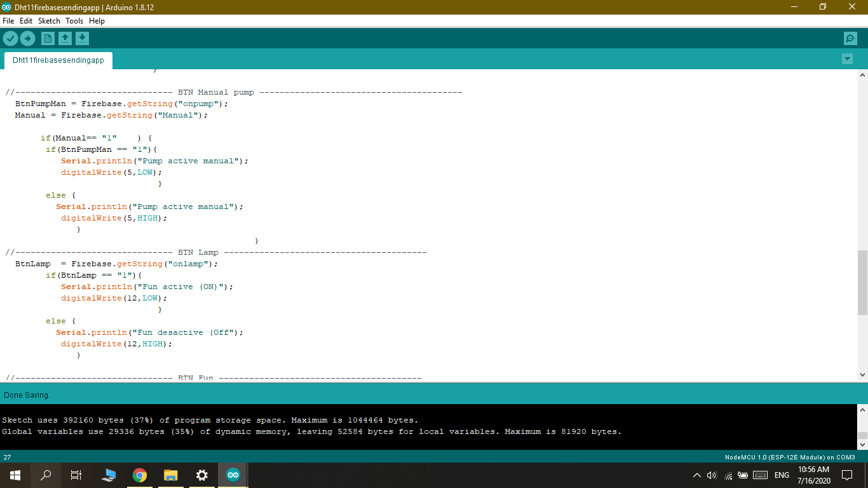
Task: Open the Serial Monitor
Action: click(850, 38)
